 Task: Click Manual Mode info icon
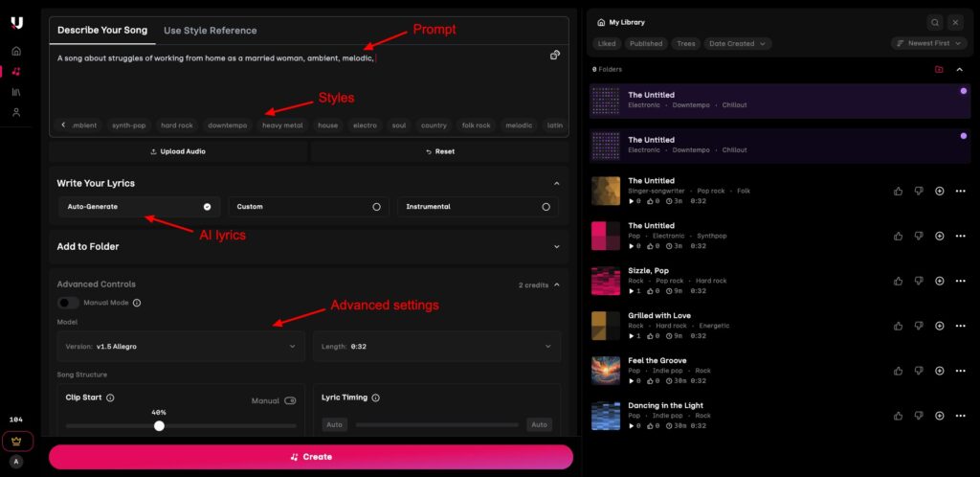[x=137, y=303]
